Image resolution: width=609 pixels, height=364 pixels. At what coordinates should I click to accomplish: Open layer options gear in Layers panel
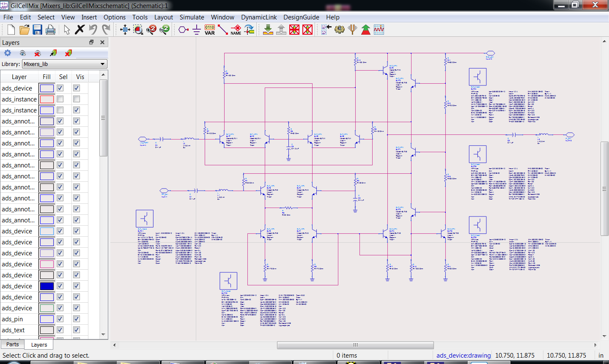(8, 53)
